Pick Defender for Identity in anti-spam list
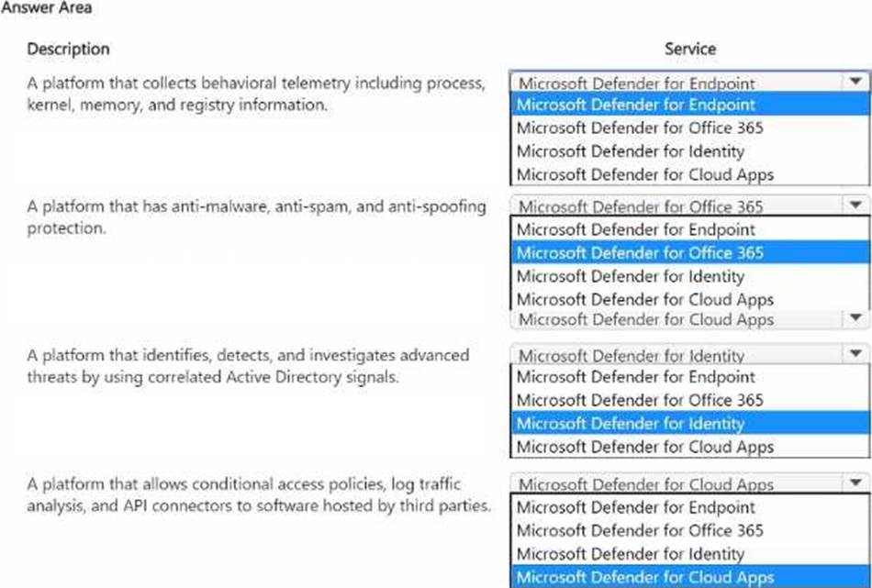 coord(630,276)
